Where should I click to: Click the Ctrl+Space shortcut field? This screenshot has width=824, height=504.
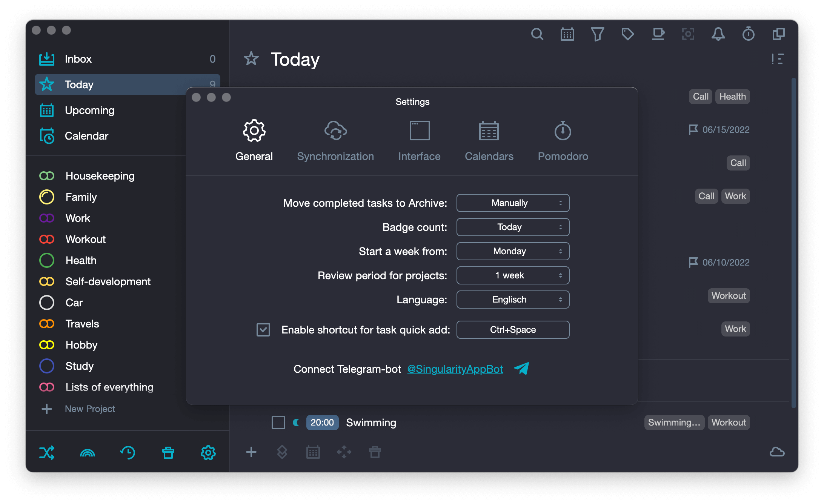[513, 330]
